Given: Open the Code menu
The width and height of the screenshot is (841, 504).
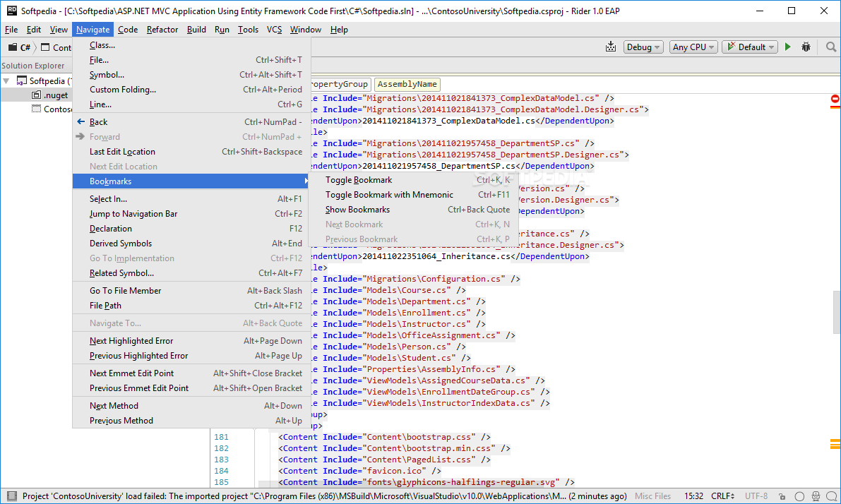Looking at the screenshot, I should [128, 30].
